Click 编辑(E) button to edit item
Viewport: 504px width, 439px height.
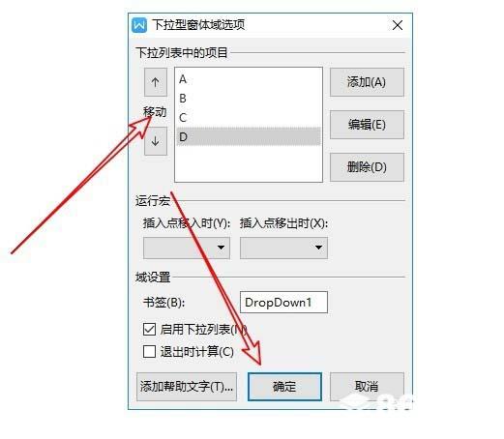click(367, 125)
